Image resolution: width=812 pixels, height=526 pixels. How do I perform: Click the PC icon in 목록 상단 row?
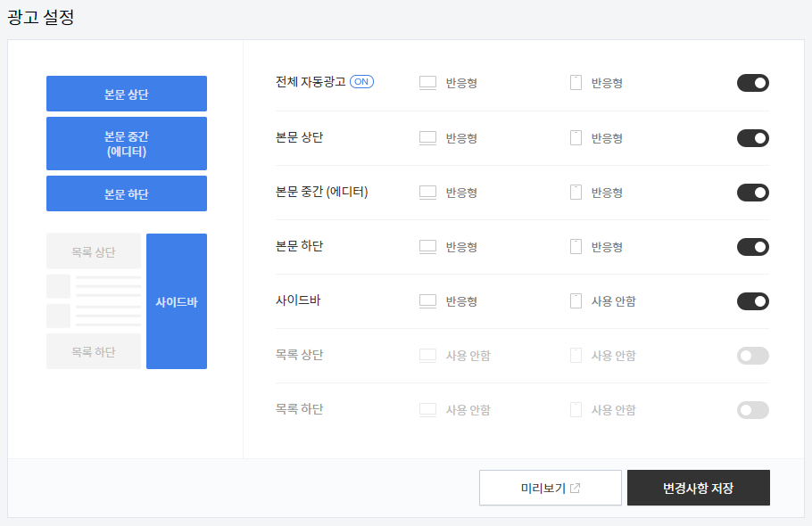click(x=427, y=356)
